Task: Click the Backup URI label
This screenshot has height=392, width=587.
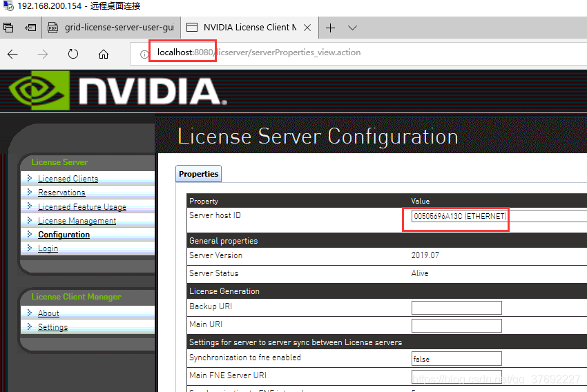Action: pyautogui.click(x=211, y=306)
